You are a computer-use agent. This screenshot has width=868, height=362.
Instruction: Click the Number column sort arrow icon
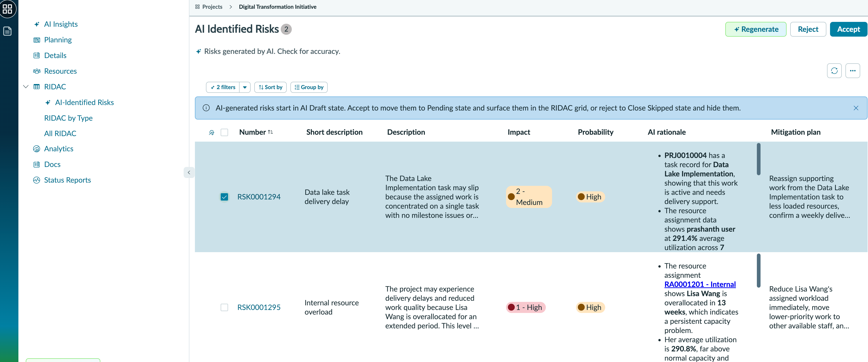[x=270, y=132]
